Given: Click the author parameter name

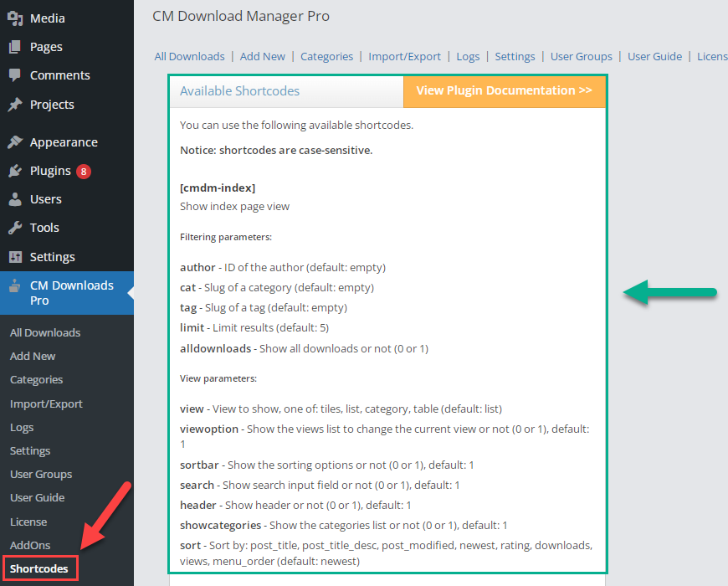Looking at the screenshot, I should (x=197, y=267).
